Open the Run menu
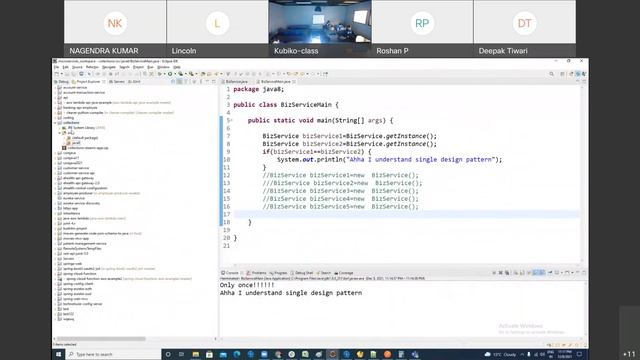This screenshot has height=360, width=640. click(150, 67)
